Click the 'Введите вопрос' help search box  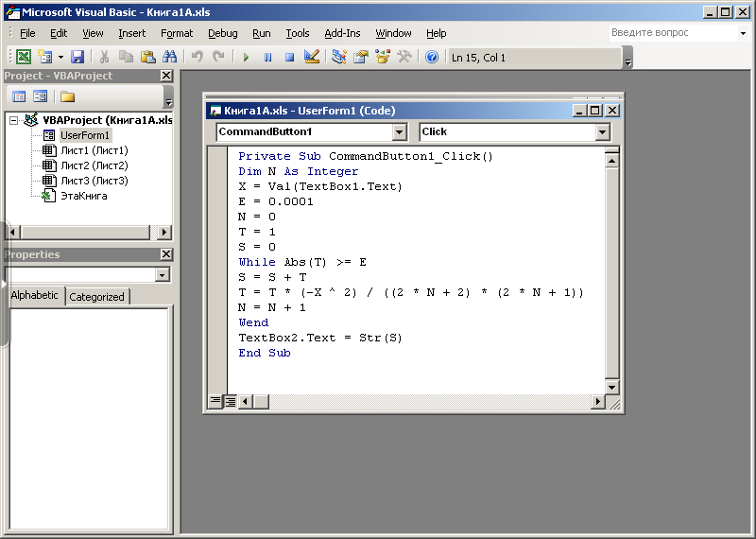[673, 33]
